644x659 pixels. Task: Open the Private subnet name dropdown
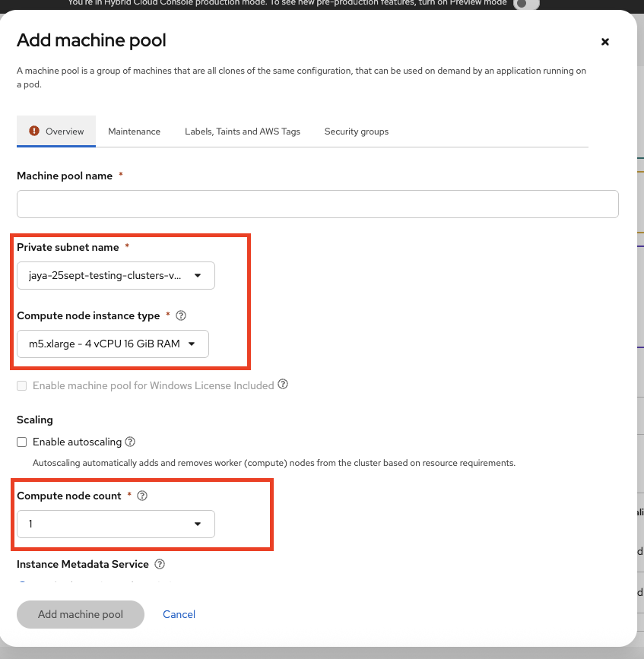click(116, 276)
